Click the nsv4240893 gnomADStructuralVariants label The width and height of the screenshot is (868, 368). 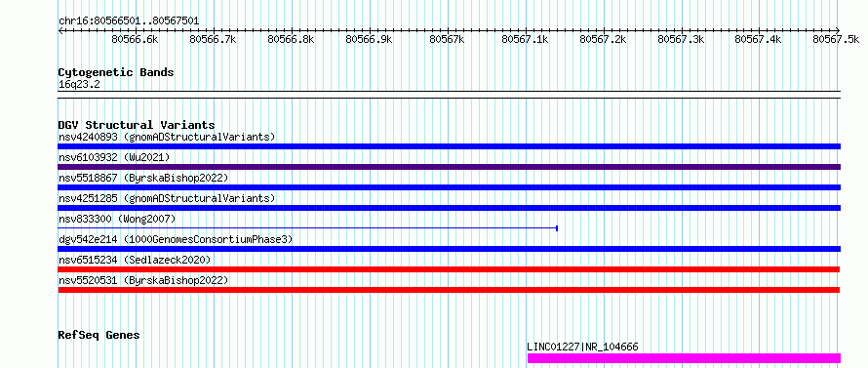tap(167, 137)
